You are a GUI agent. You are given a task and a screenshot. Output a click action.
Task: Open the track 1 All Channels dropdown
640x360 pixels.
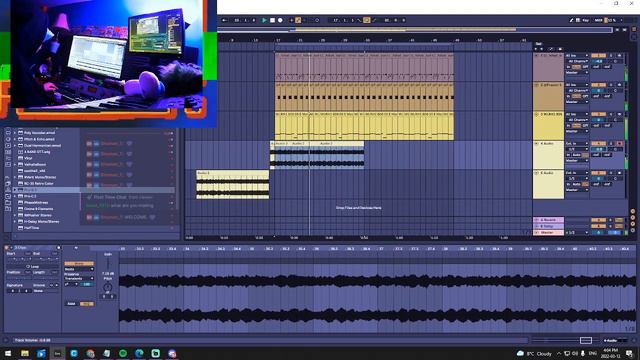point(577,61)
